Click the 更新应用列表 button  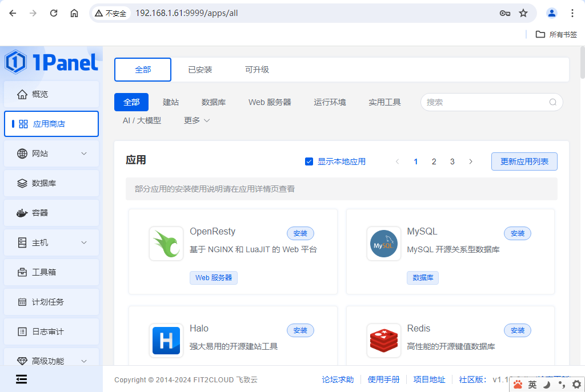(524, 161)
